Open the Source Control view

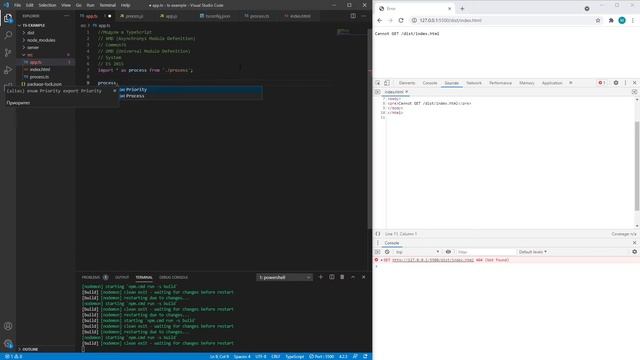(x=8, y=53)
